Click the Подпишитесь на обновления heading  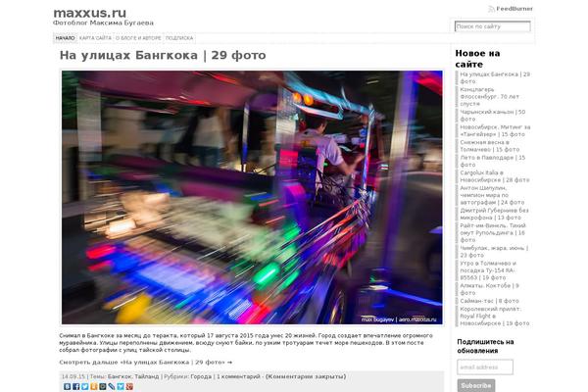(485, 346)
